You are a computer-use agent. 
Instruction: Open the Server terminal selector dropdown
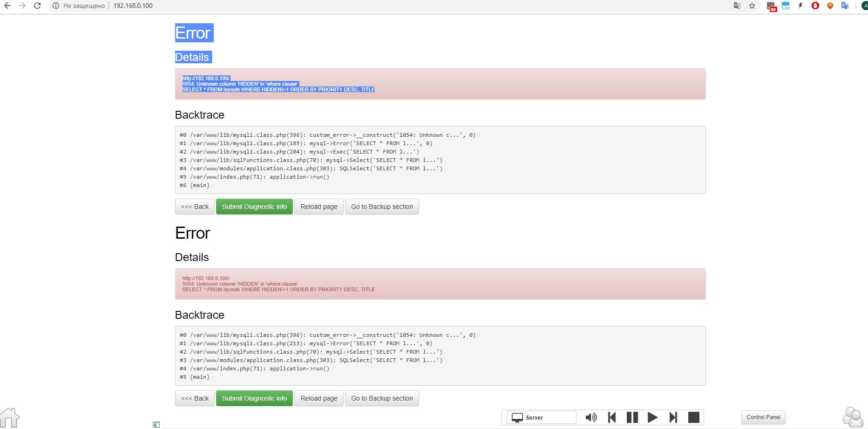click(x=542, y=417)
